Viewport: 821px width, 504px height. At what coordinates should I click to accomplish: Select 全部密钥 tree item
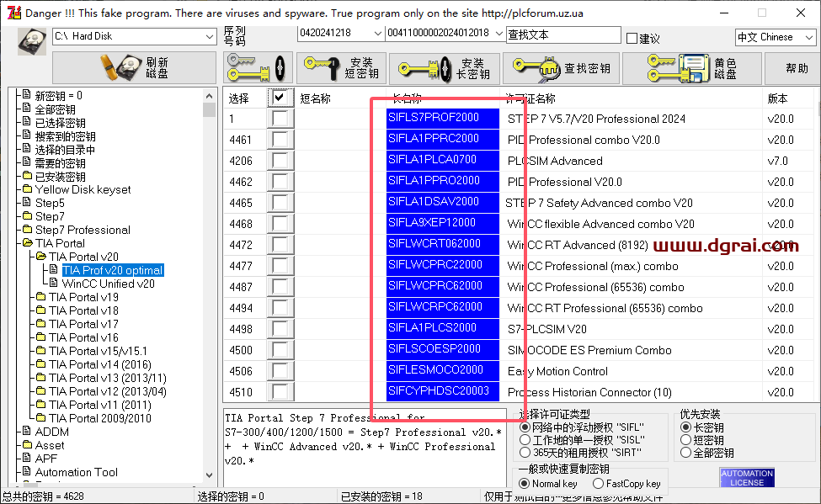55,109
